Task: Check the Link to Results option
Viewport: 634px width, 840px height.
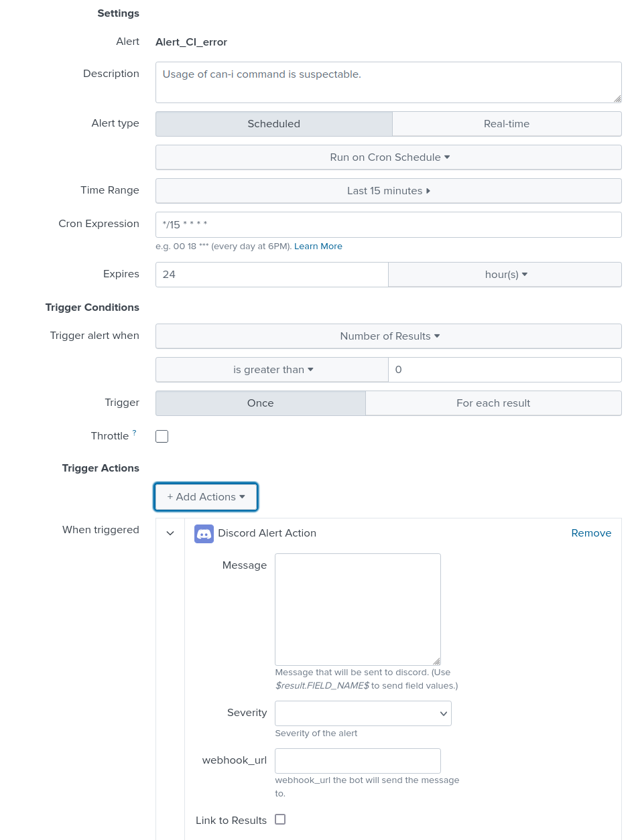Action: (280, 819)
